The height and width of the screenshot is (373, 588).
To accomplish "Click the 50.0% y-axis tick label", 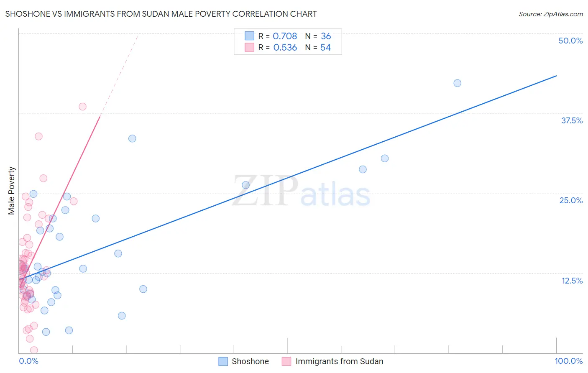I will pyautogui.click(x=570, y=41).
